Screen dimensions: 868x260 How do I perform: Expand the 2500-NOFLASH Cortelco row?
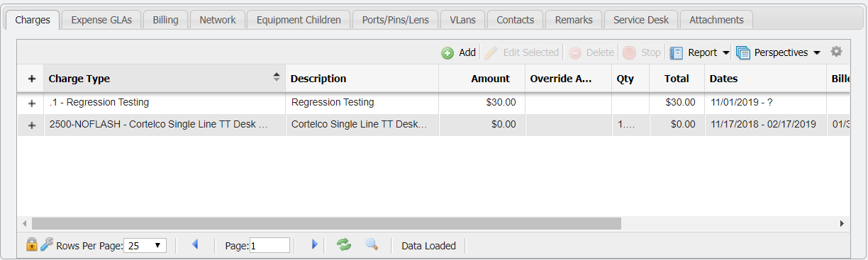31,125
